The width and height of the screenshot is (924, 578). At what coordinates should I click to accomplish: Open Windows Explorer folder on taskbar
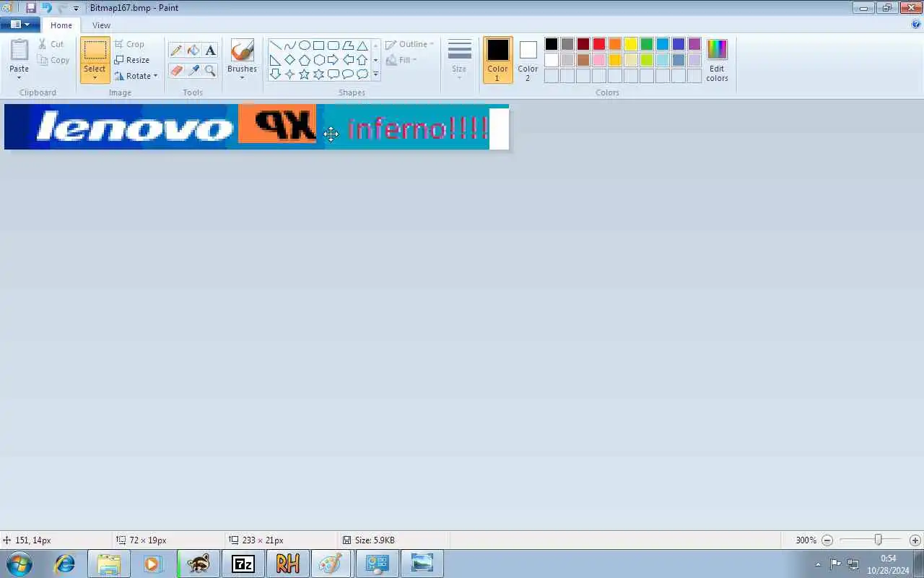109,564
